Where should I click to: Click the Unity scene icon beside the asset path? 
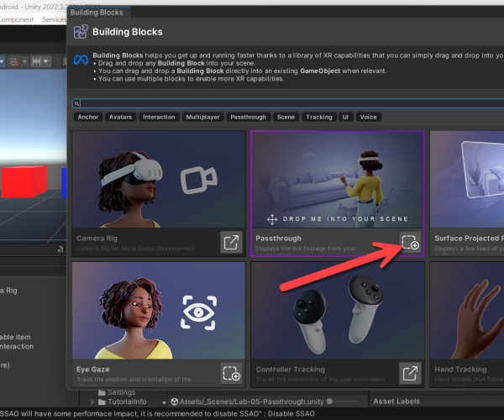[x=175, y=402]
